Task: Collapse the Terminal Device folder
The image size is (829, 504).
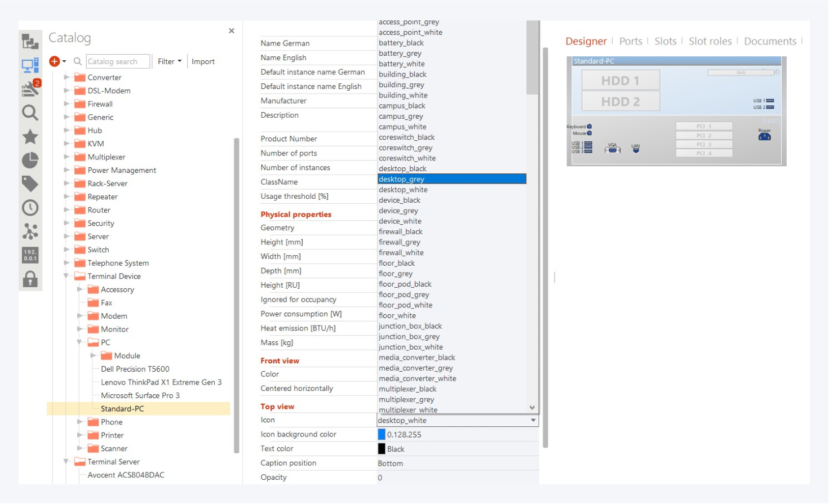Action: 67,276
